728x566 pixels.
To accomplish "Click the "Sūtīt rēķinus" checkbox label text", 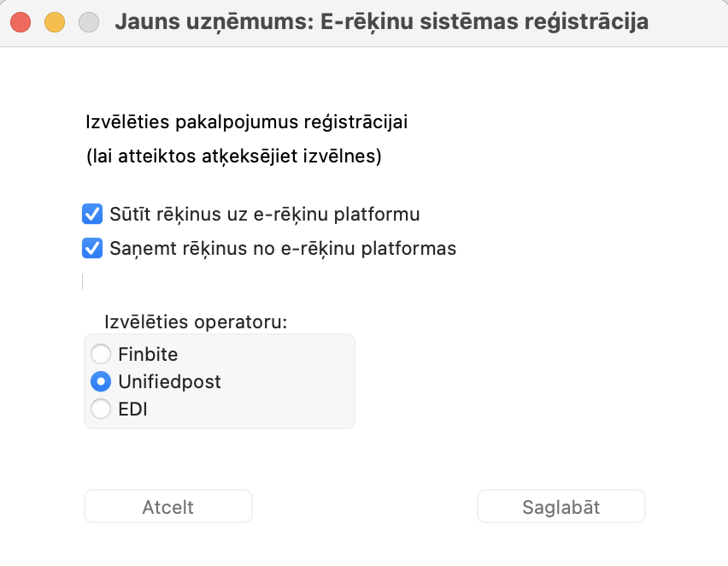I will [265, 214].
